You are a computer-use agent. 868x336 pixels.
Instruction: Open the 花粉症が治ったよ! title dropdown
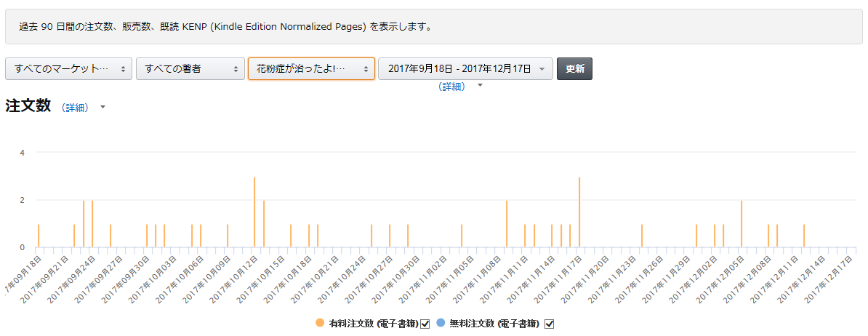pyautogui.click(x=311, y=68)
